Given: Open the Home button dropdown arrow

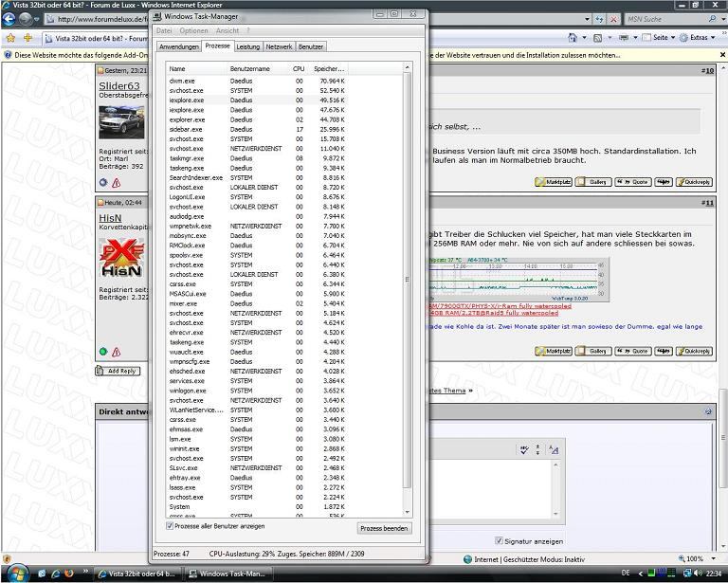Looking at the screenshot, I should point(585,38).
